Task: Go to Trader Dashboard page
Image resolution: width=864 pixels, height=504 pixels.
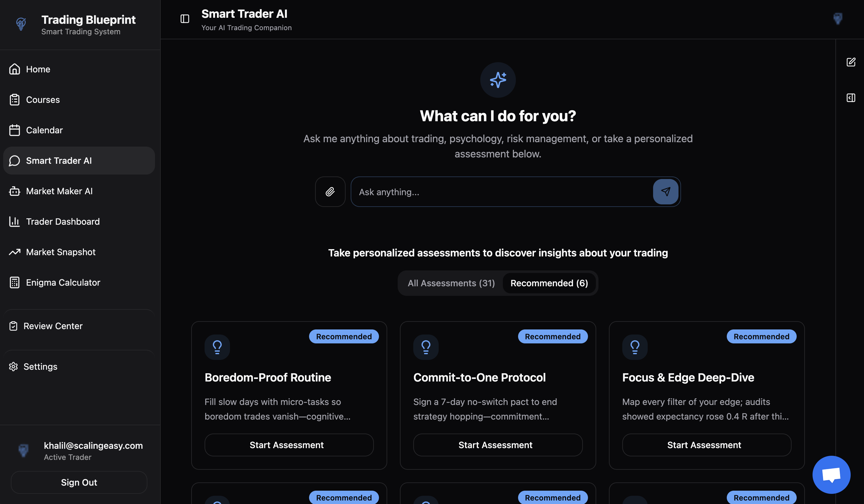Action: (x=62, y=222)
